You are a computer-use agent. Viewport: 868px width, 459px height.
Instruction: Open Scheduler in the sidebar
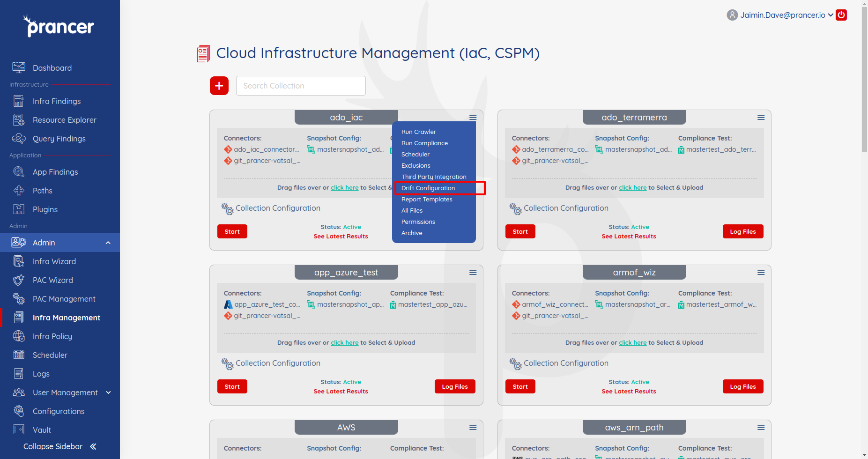(x=50, y=355)
